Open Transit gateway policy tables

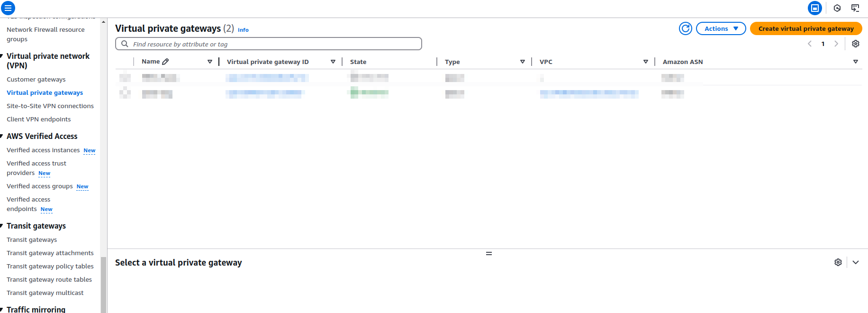pos(50,267)
